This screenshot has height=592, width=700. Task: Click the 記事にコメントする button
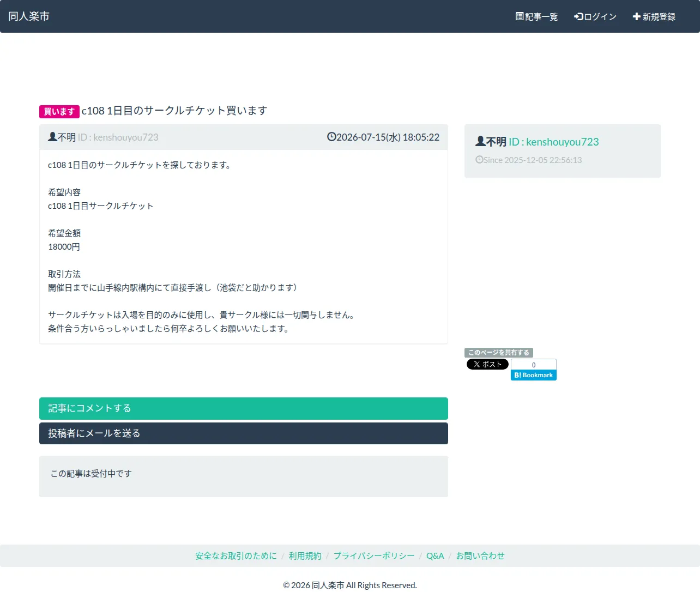click(x=244, y=408)
